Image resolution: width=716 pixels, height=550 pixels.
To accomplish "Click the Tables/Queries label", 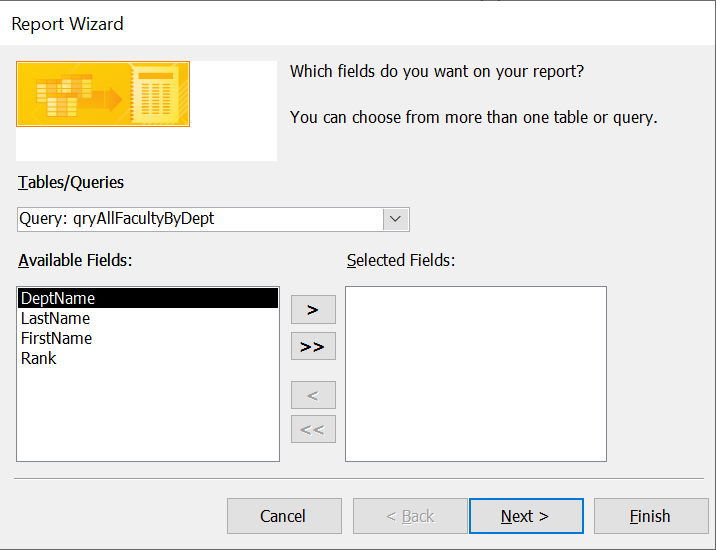I will point(71,183).
